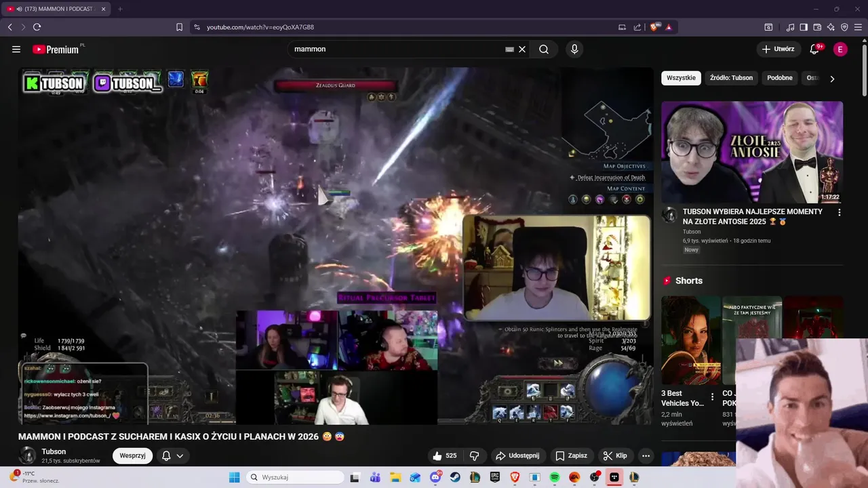The width and height of the screenshot is (868, 488).
Task: Bookmark this page in address bar
Action: (x=179, y=27)
